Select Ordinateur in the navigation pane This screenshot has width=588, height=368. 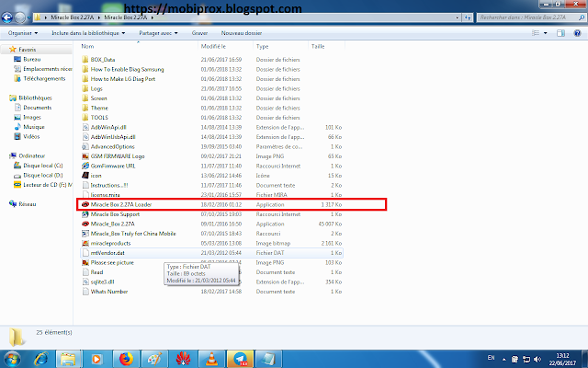pos(32,155)
